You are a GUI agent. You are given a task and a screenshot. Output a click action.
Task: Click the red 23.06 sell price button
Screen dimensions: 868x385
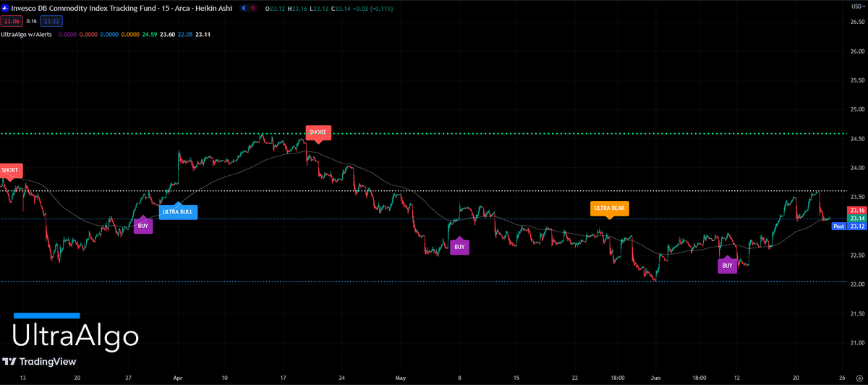[11, 21]
